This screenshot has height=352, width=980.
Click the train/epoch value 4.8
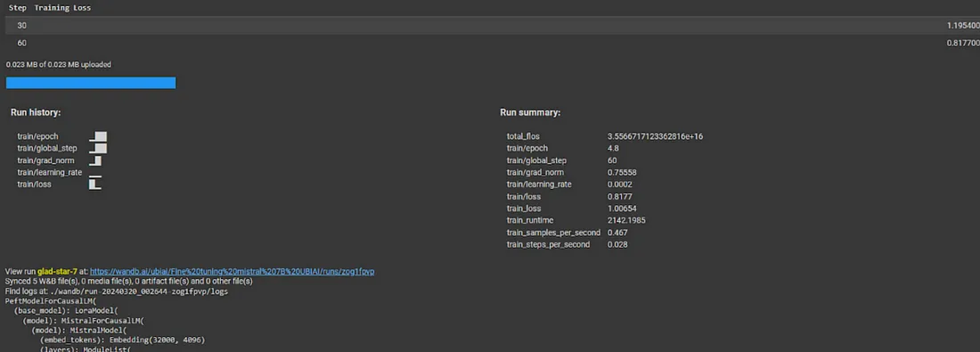point(613,148)
